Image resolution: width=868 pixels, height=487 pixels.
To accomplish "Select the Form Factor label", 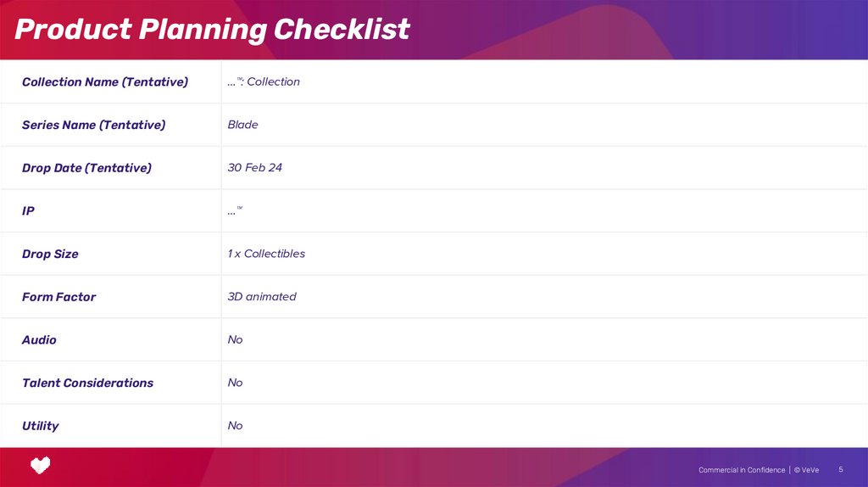I will click(58, 297).
